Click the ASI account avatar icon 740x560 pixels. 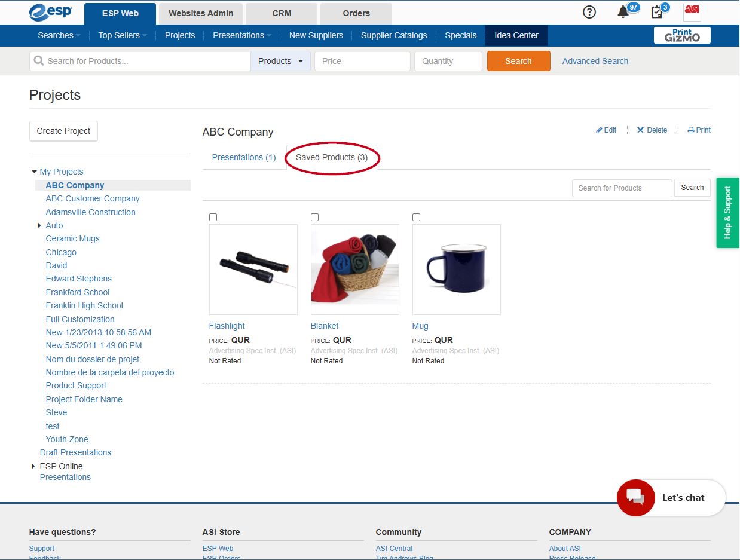click(x=692, y=12)
